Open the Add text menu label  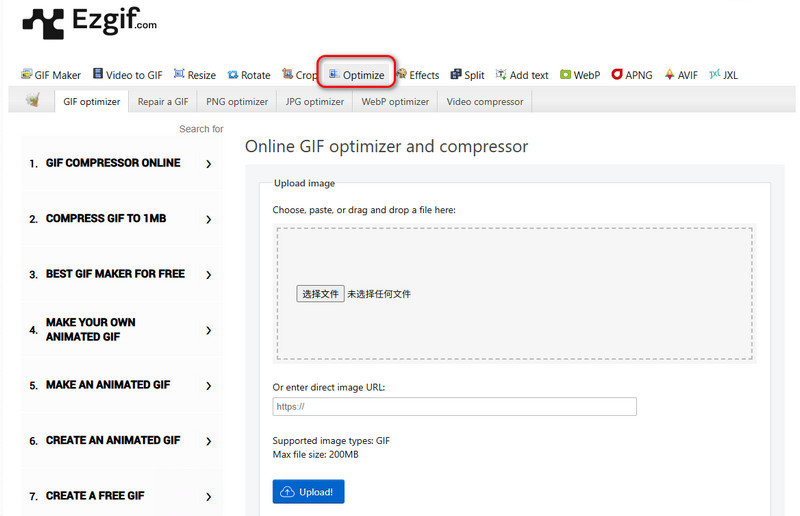tap(529, 76)
